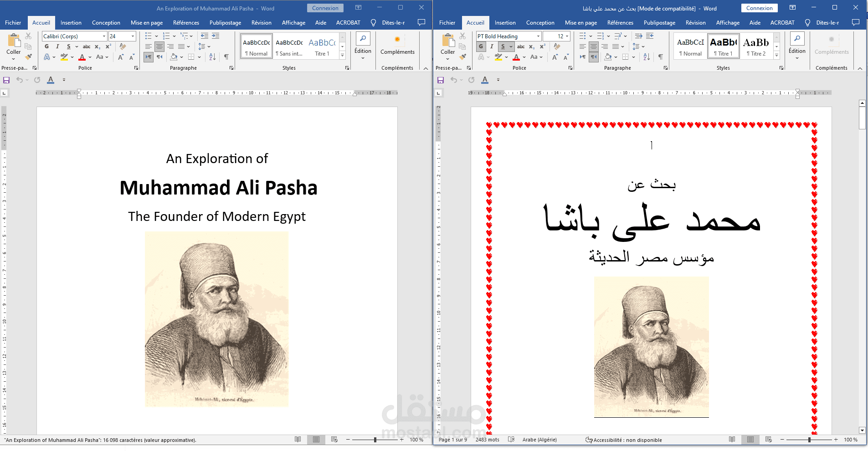Apply red font color in left window
This screenshot has width=868, height=451.
click(82, 57)
